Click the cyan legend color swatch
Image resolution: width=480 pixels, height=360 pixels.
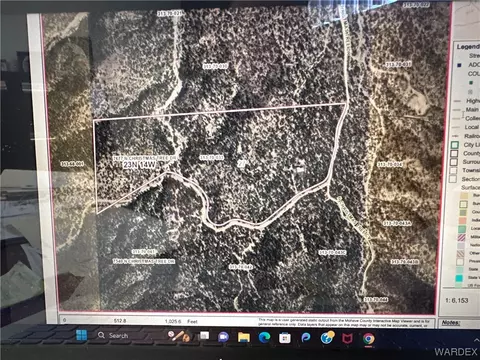(460, 278)
